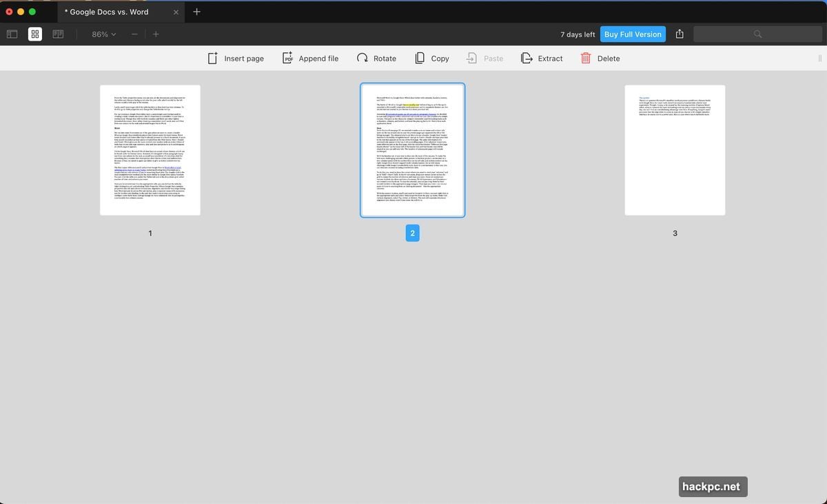Copy the selected page
Screen dimensions: 827x504
click(x=431, y=58)
